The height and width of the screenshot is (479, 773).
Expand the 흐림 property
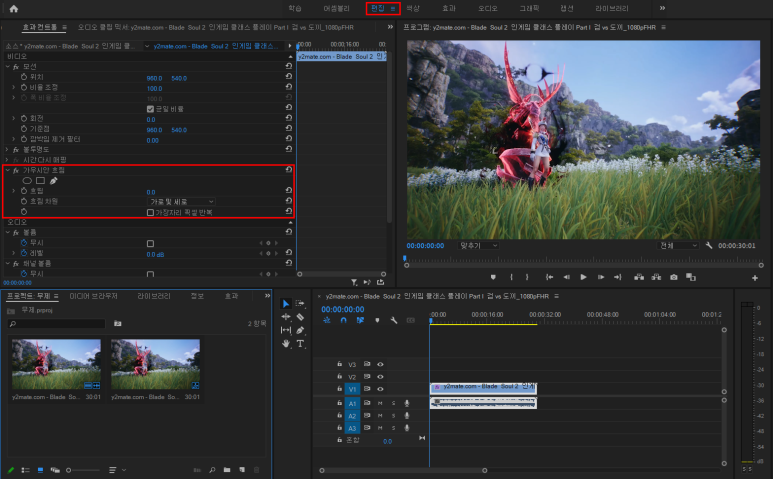14,191
